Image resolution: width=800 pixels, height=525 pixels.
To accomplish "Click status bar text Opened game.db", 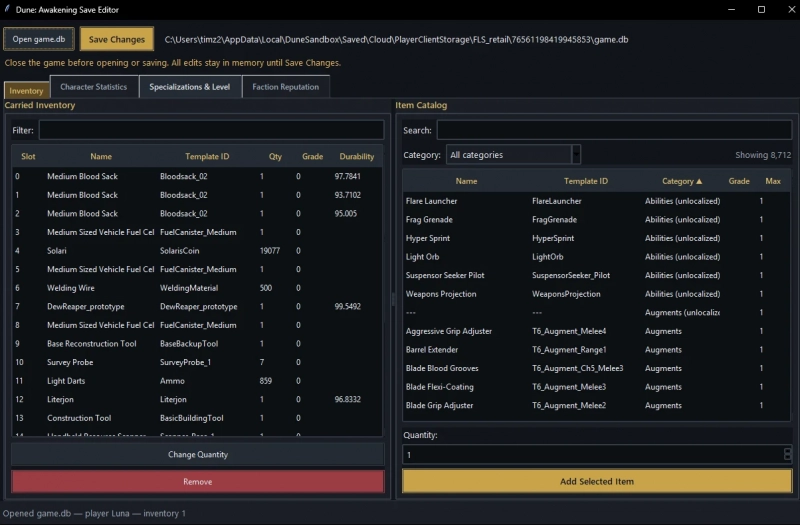I will click(x=95, y=513).
